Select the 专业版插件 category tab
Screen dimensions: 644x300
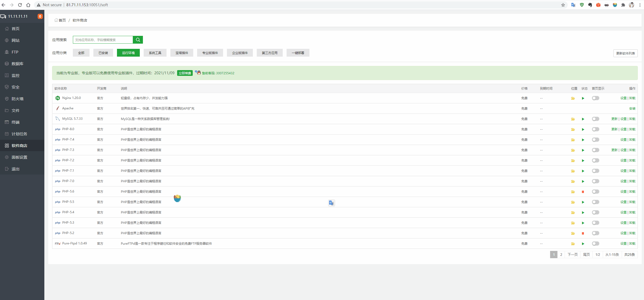click(210, 53)
